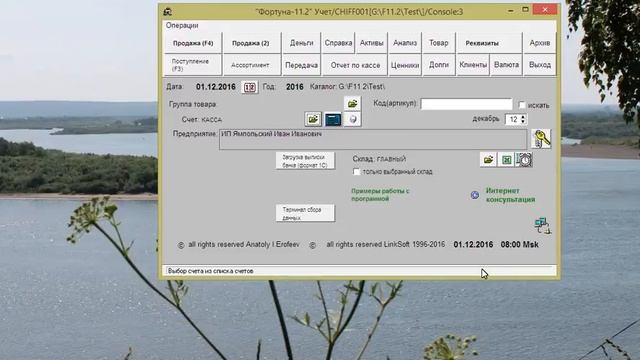Image resolution: width=640 pixels, height=360 pixels.
Task: Open the Товар section
Action: coord(439,43)
